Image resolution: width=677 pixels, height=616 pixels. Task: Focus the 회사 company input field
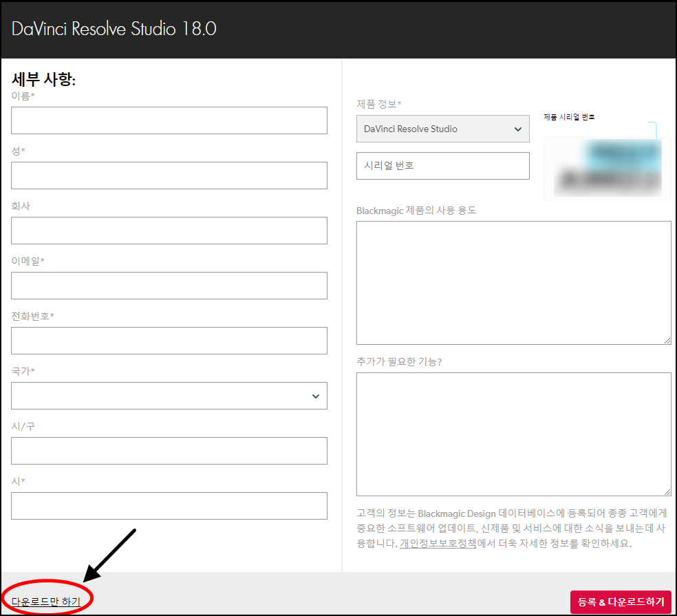(169, 231)
